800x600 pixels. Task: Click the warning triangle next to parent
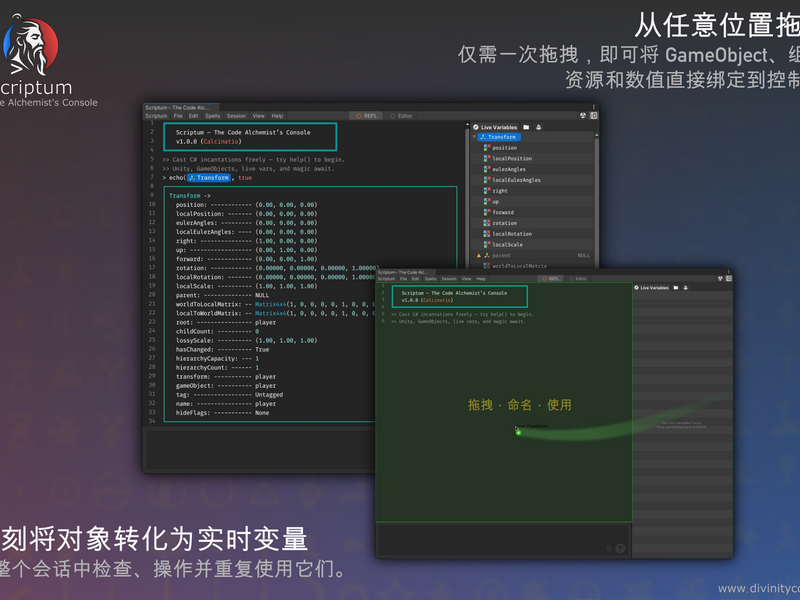tap(479, 255)
